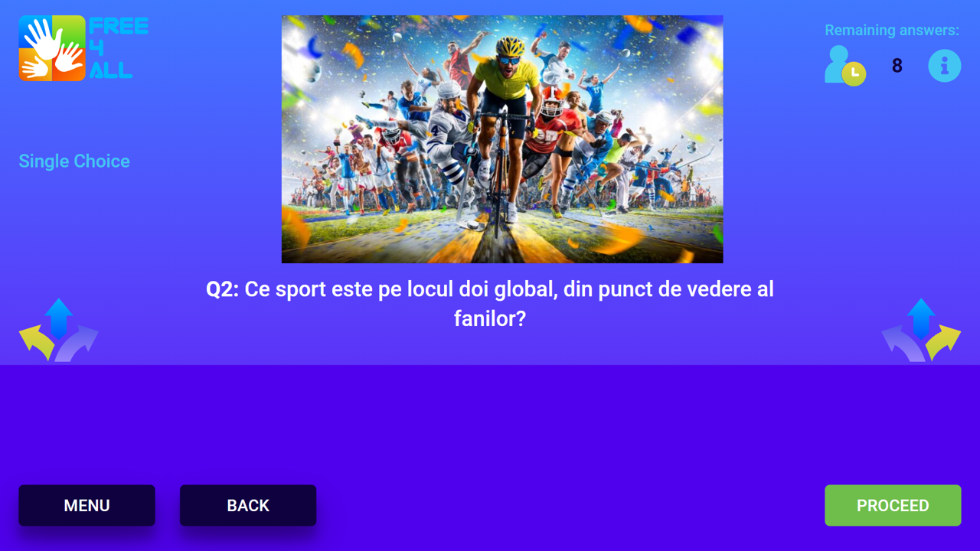Click the Remaining answers label

(892, 31)
